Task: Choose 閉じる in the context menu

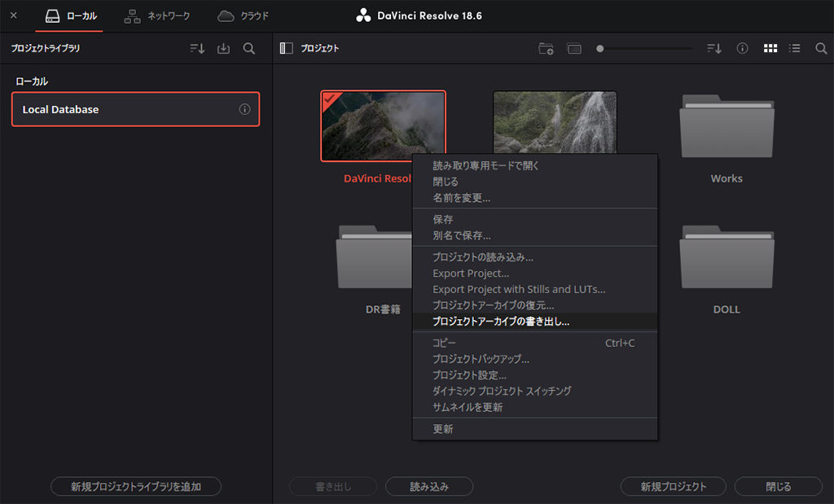Action: click(535, 182)
